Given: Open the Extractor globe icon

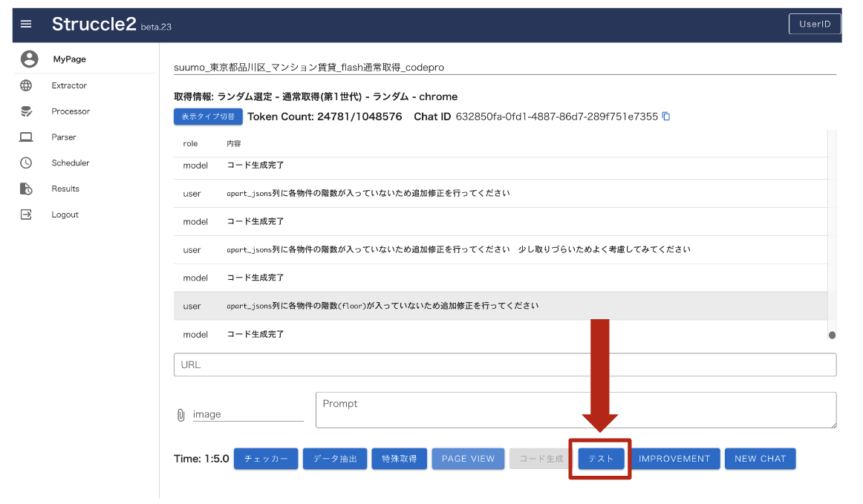Looking at the screenshot, I should pyautogui.click(x=26, y=85).
